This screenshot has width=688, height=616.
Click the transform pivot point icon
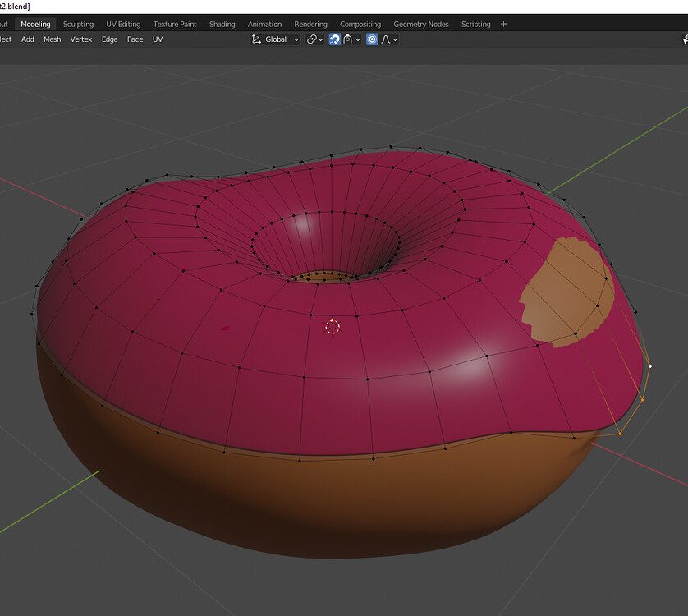[x=312, y=39]
